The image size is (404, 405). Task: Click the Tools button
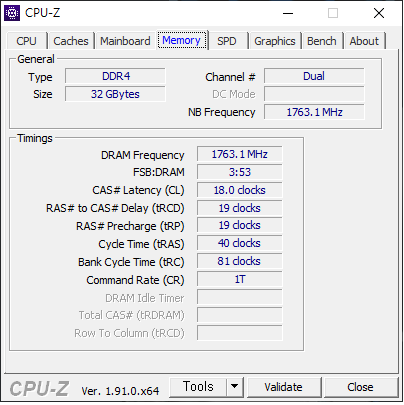coord(198,387)
